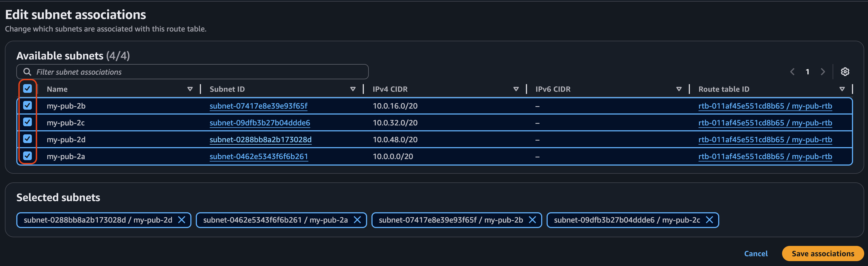Sort by Route table ID column arrow
The width and height of the screenshot is (868, 266).
coord(842,89)
